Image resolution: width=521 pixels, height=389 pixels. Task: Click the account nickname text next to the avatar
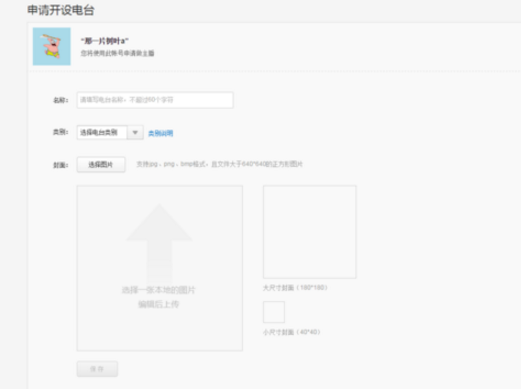click(x=105, y=41)
